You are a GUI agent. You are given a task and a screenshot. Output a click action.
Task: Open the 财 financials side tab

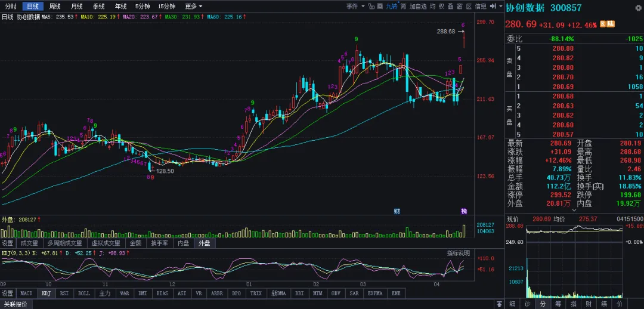[589, 304]
